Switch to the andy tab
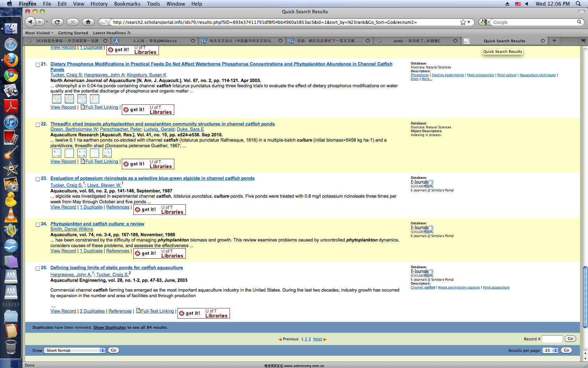 point(416,41)
